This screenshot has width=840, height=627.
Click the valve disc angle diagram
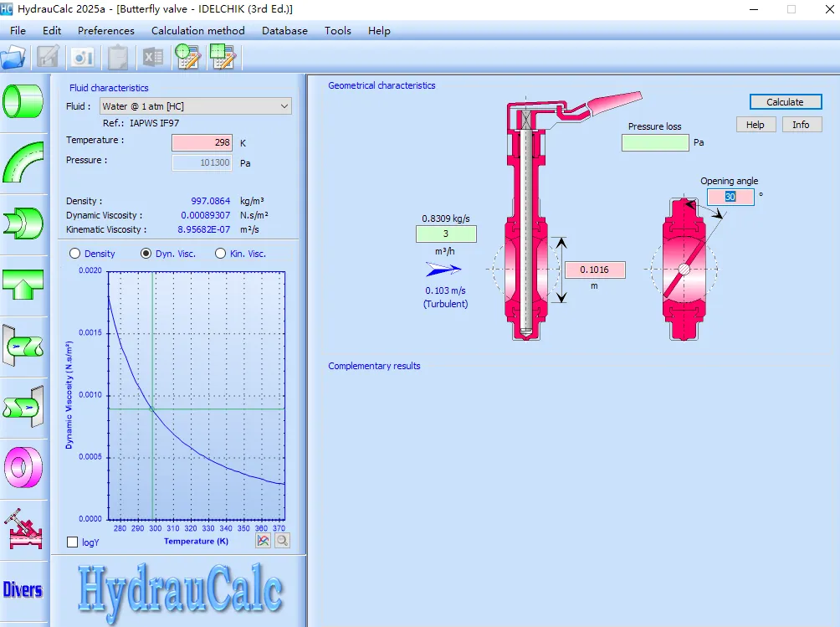[x=684, y=269]
